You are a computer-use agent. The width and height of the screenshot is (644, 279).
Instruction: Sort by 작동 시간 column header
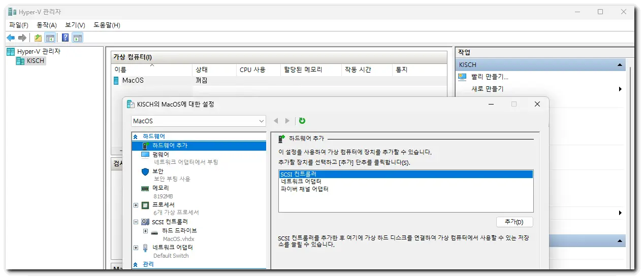tap(367, 69)
